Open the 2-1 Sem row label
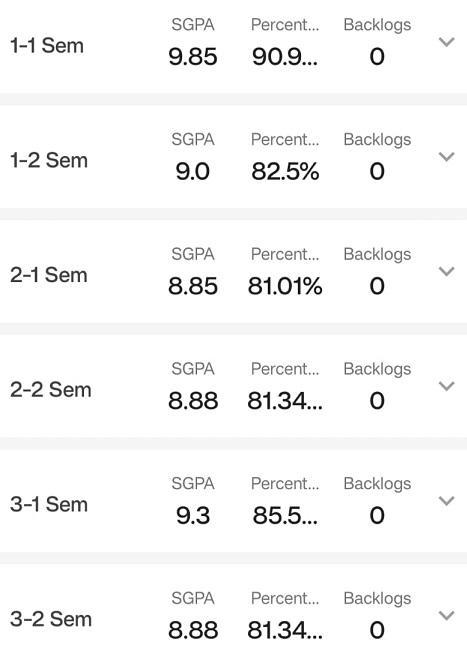 49,275
